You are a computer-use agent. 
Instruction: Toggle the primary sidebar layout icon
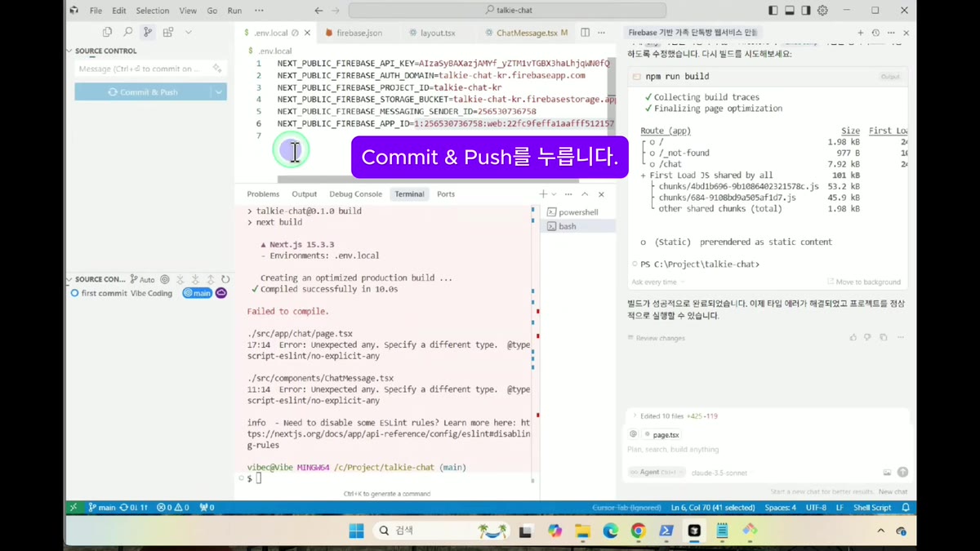(773, 11)
